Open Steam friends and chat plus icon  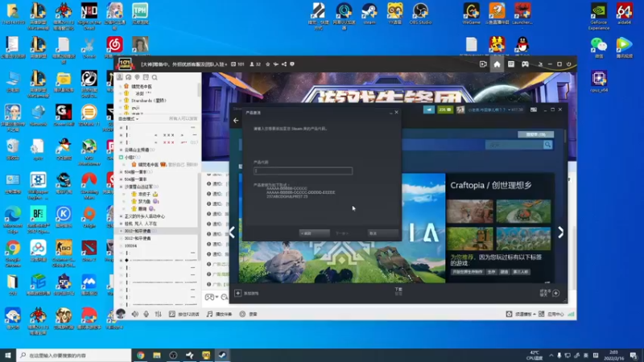pos(555,293)
